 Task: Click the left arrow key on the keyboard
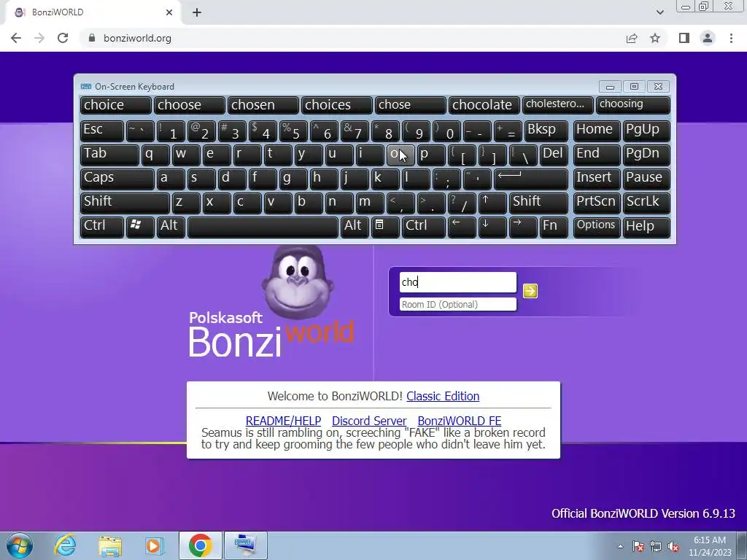click(462, 227)
